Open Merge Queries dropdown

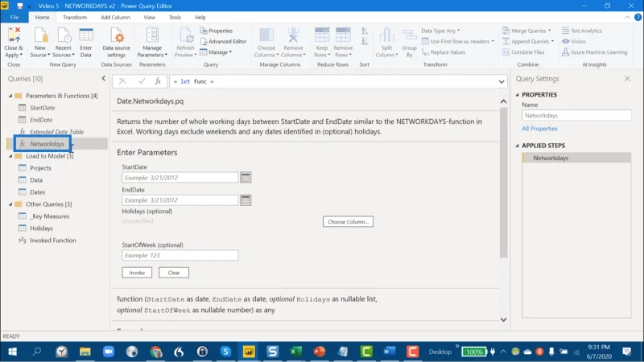coord(526,31)
